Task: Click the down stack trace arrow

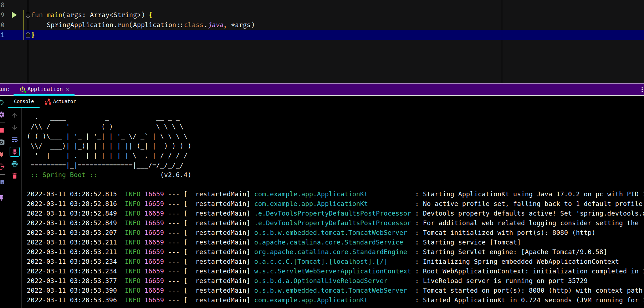Action: point(15,127)
